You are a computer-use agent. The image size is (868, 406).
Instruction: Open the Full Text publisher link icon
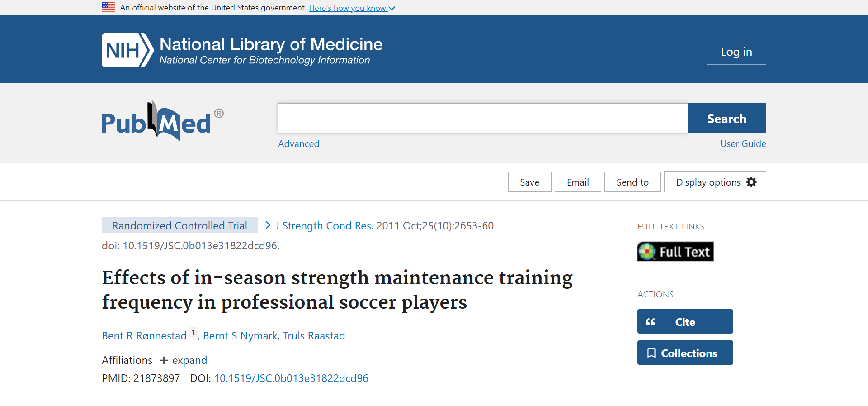pyautogui.click(x=675, y=252)
